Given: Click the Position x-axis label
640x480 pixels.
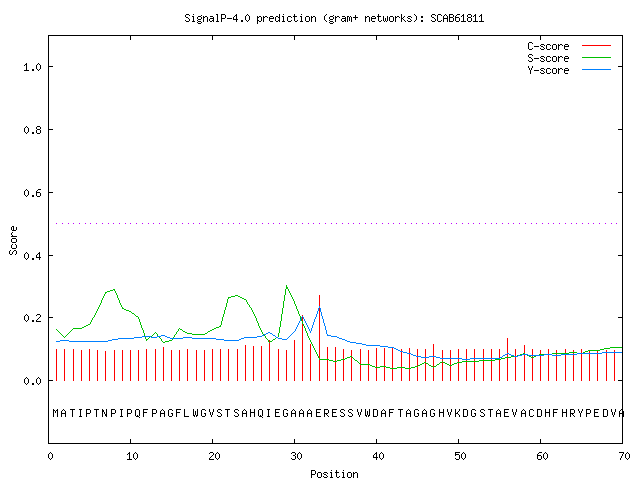Looking at the screenshot, I should click(x=334, y=474).
